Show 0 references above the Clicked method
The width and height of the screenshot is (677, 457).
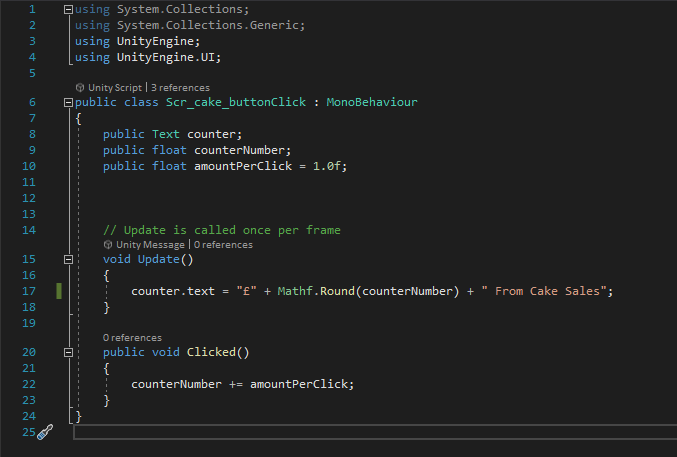point(132,338)
